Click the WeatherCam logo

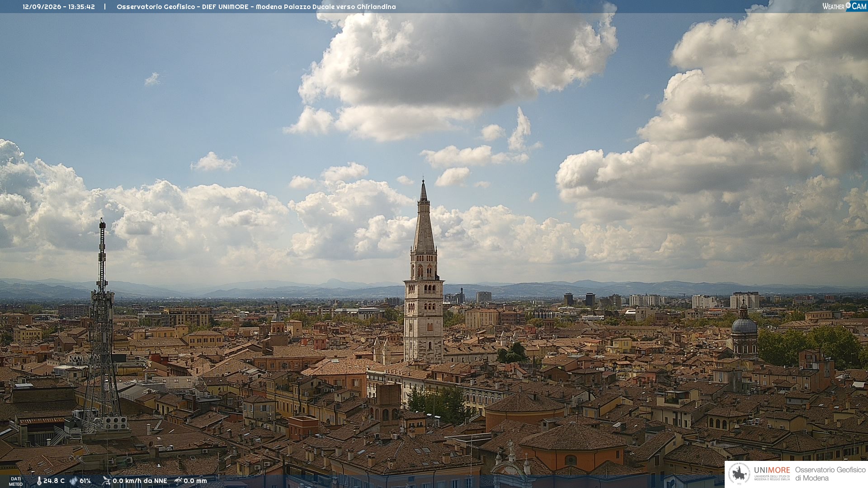click(844, 6)
